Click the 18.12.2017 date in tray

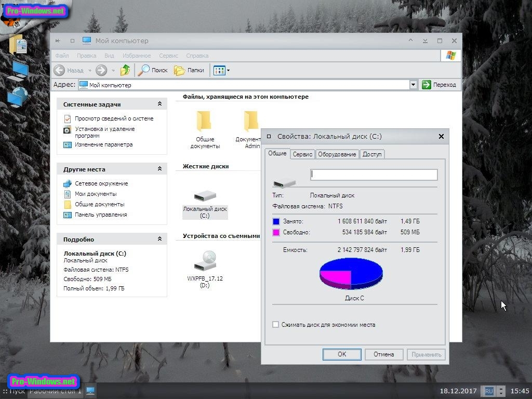click(x=458, y=391)
